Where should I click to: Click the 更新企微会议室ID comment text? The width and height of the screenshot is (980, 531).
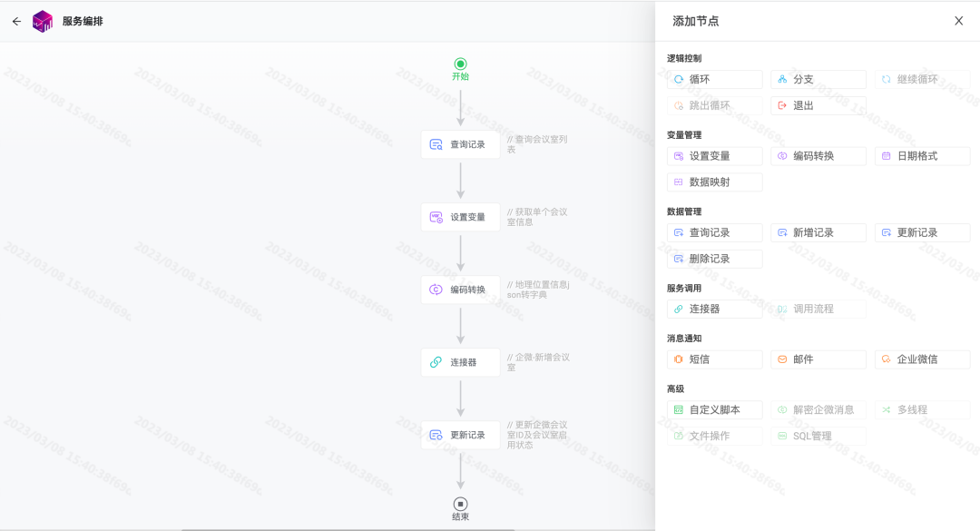pyautogui.click(x=537, y=435)
